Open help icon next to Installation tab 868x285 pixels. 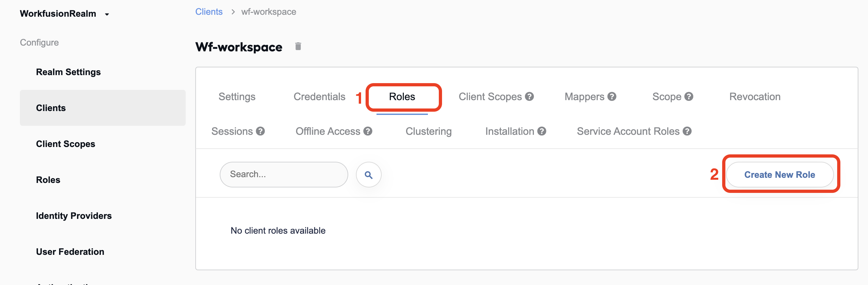542,131
